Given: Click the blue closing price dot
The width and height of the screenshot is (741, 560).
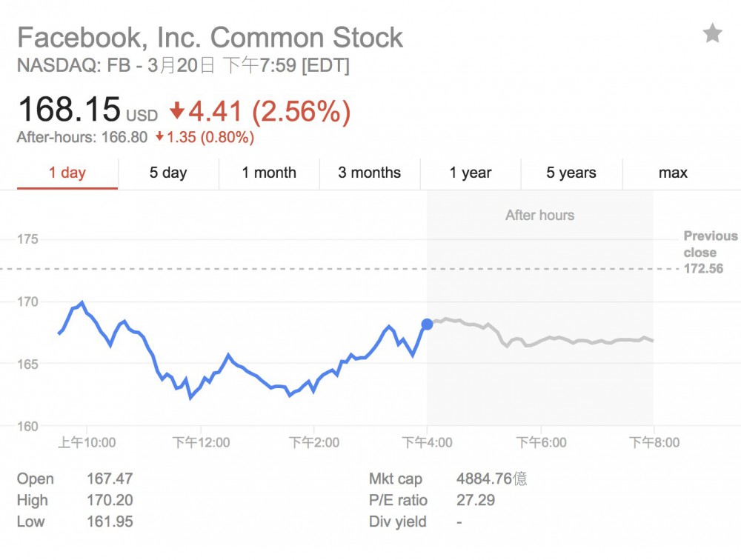Looking at the screenshot, I should (427, 324).
